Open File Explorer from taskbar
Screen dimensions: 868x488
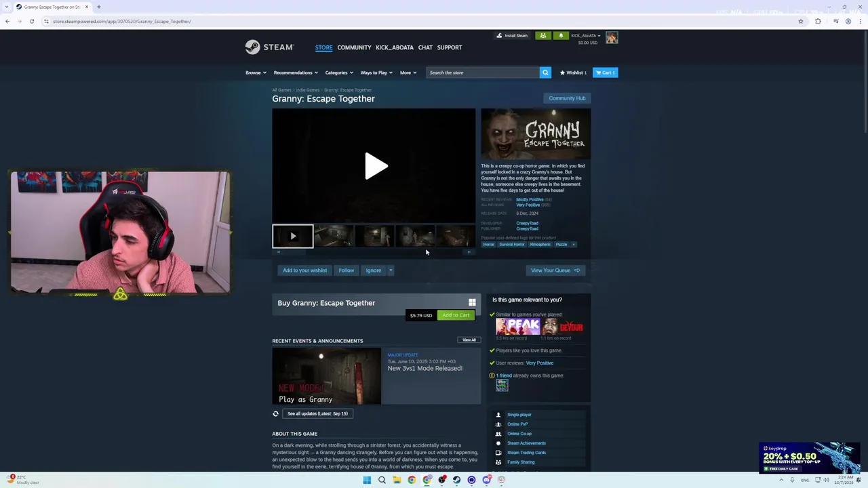click(397, 480)
